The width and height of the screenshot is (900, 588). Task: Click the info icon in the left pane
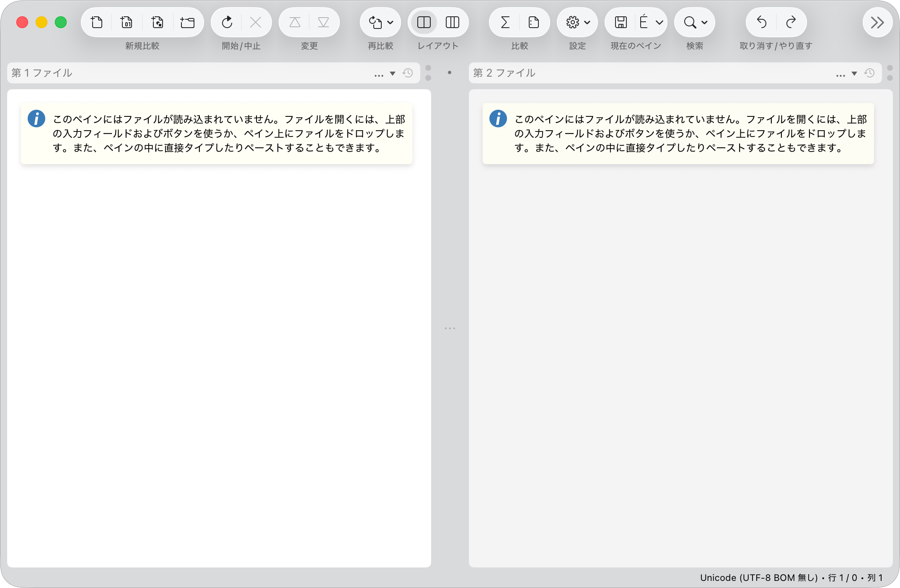pos(36,119)
